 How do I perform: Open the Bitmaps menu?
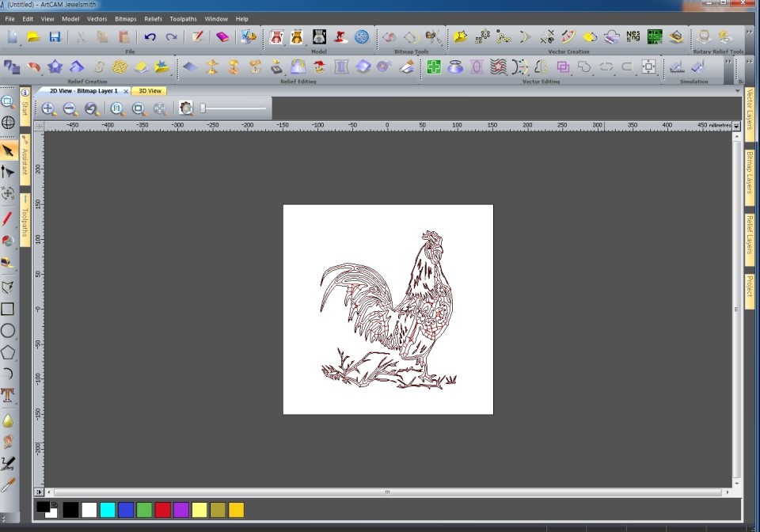126,19
